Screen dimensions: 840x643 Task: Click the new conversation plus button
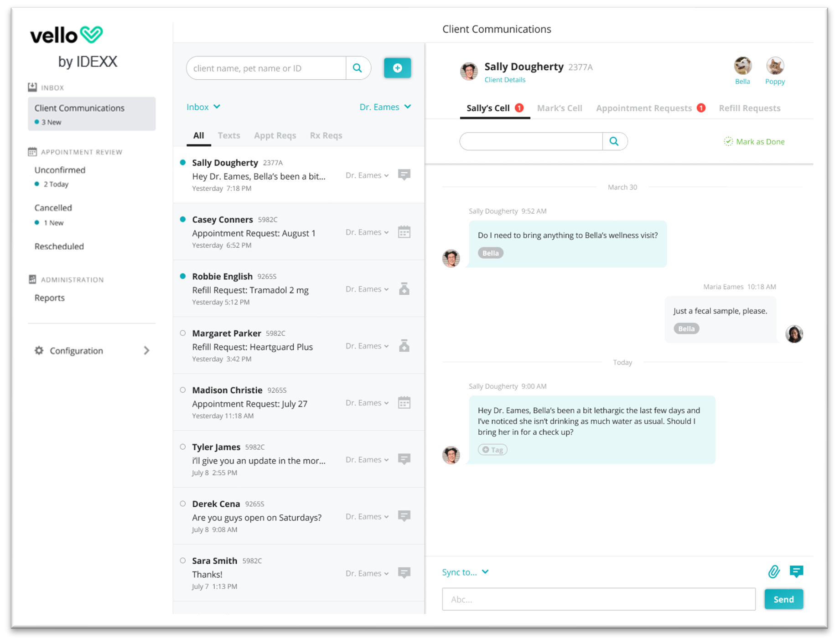[397, 68]
